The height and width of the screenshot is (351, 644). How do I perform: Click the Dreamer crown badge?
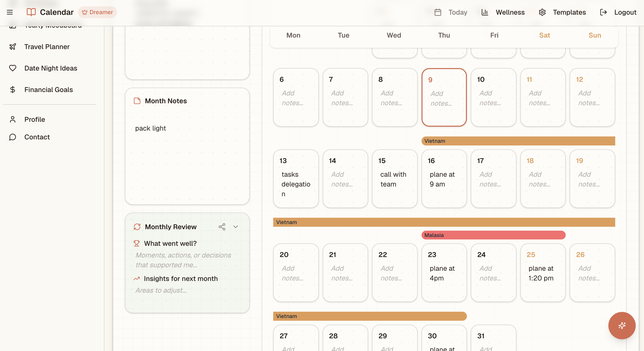[x=97, y=12]
